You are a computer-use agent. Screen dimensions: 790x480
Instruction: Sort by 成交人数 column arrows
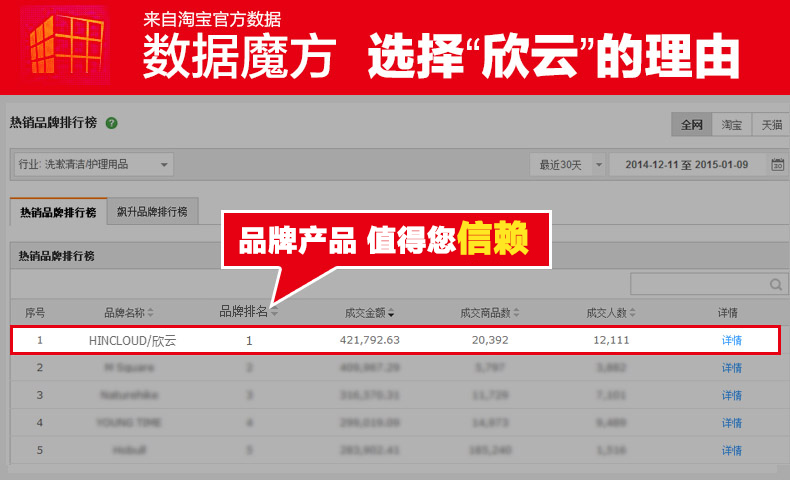[632, 313]
